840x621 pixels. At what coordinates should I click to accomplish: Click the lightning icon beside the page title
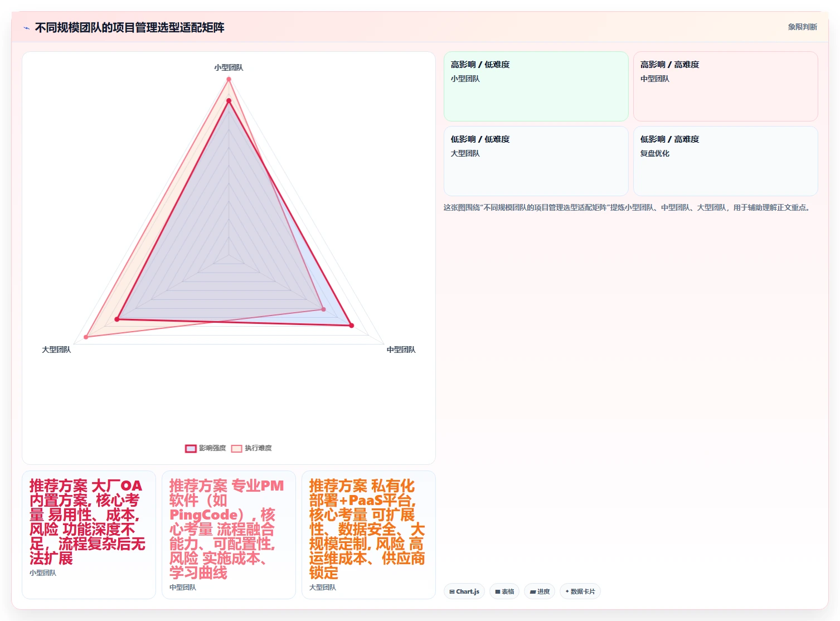click(x=26, y=28)
